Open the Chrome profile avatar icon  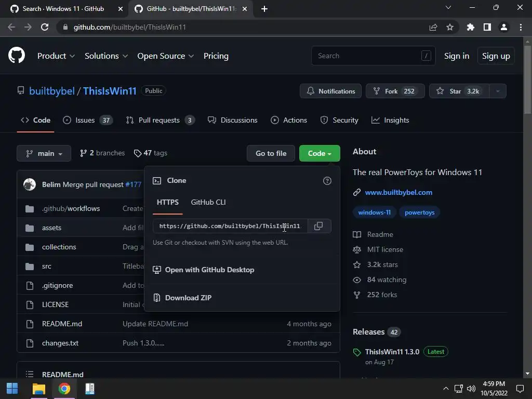pyautogui.click(x=504, y=27)
